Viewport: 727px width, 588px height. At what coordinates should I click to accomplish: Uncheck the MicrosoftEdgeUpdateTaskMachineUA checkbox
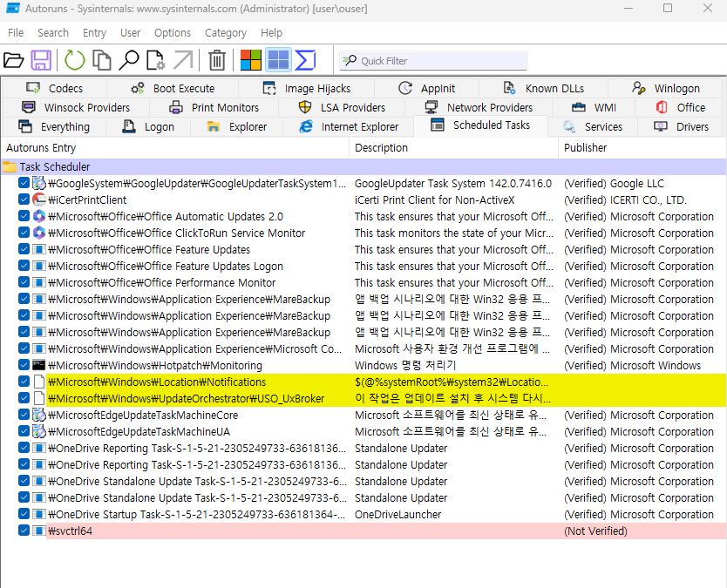point(24,431)
